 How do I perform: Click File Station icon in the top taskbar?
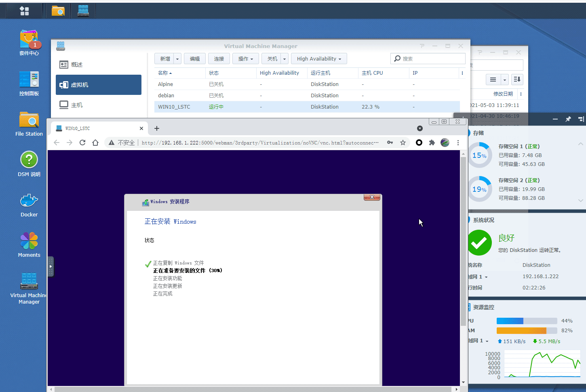pos(58,11)
